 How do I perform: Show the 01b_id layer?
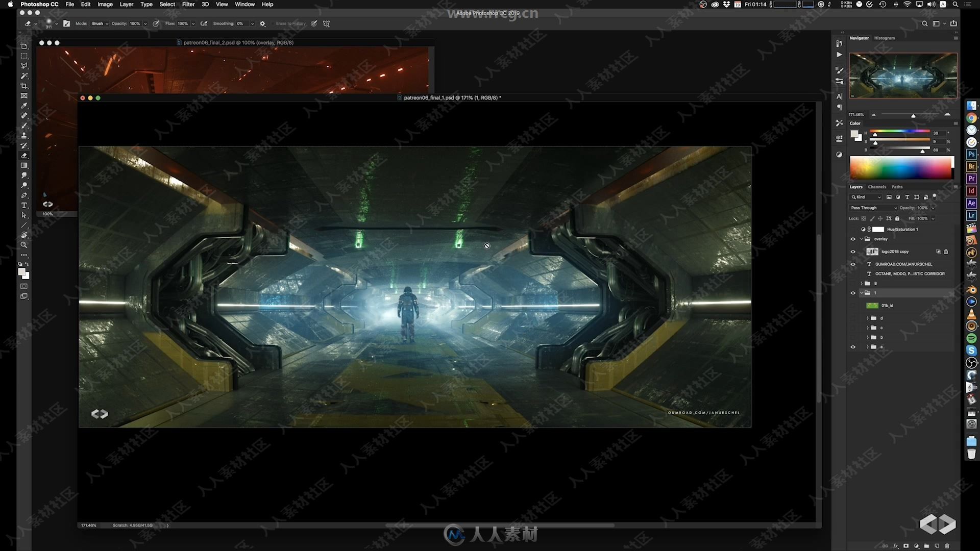[853, 306]
